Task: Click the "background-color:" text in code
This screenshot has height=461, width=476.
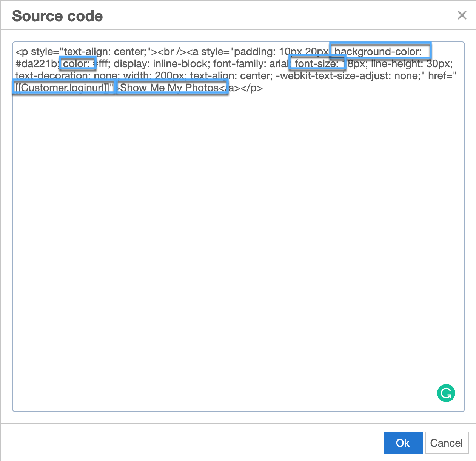Action: (378, 52)
